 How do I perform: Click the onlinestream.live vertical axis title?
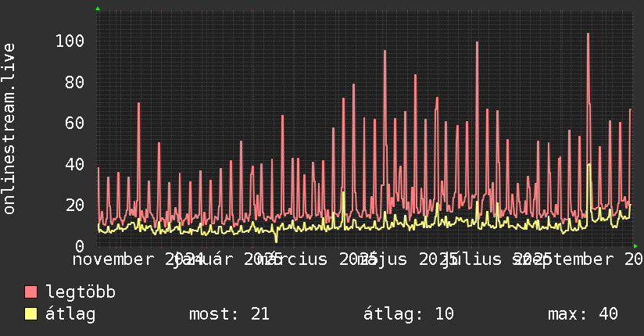tap(9, 129)
